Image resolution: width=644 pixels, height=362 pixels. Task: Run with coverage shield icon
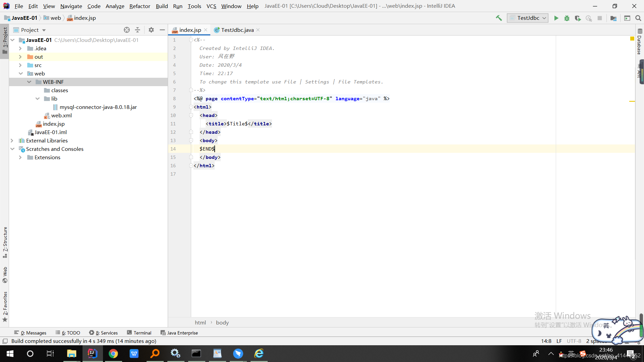point(578,18)
